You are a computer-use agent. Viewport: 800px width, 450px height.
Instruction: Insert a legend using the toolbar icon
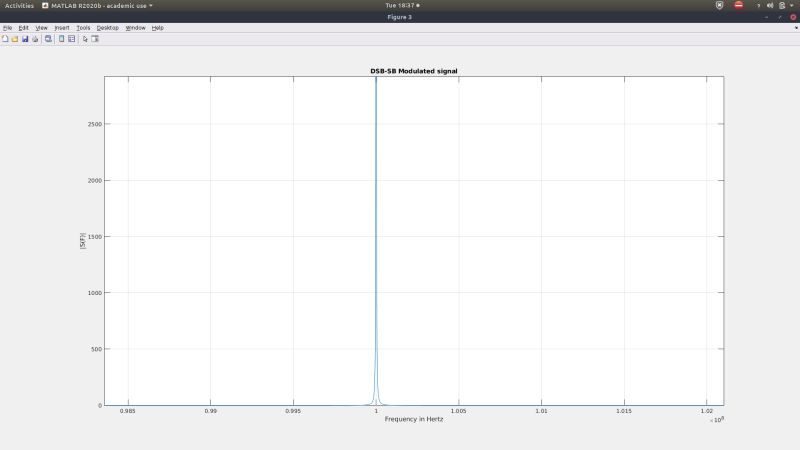click(x=71, y=39)
